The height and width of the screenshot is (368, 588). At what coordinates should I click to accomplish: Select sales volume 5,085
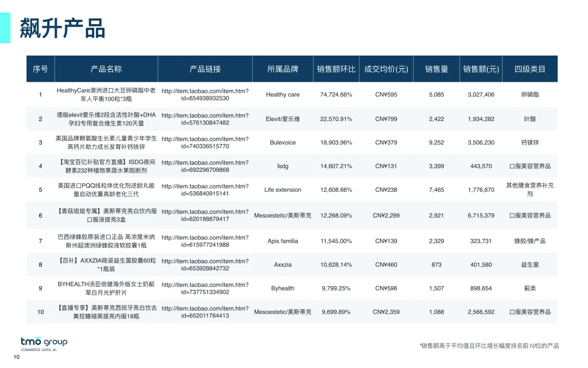pyautogui.click(x=437, y=95)
